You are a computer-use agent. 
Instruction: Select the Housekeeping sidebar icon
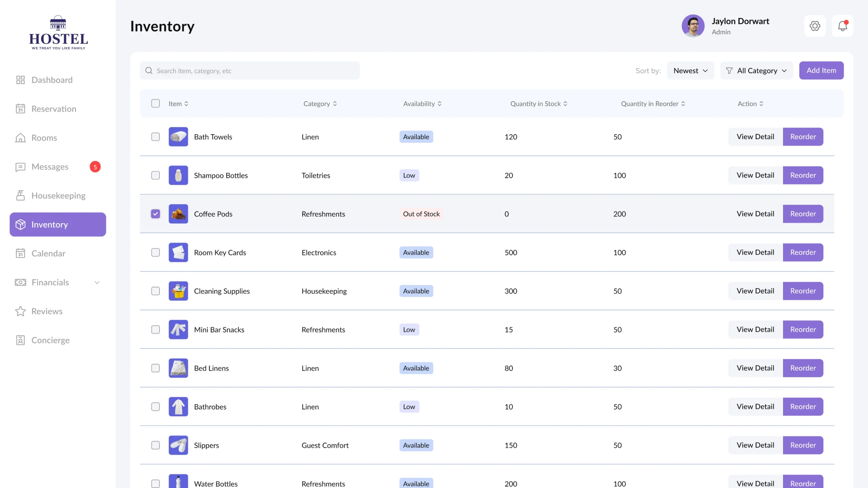(x=21, y=195)
